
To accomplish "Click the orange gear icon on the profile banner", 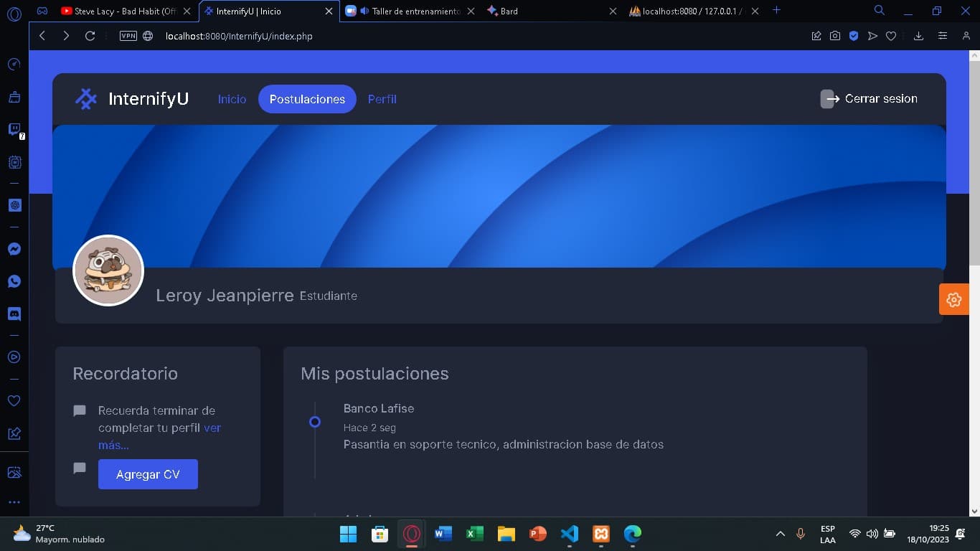I will click(953, 299).
